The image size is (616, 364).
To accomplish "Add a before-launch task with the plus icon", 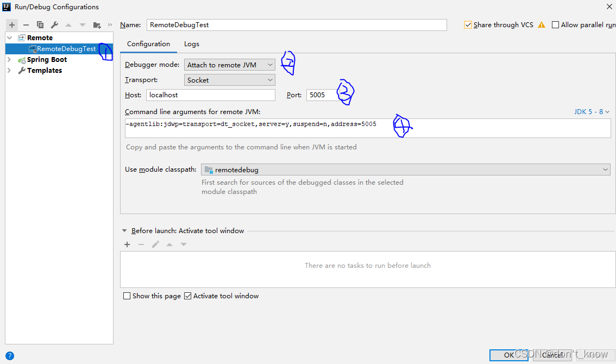I will coord(127,244).
